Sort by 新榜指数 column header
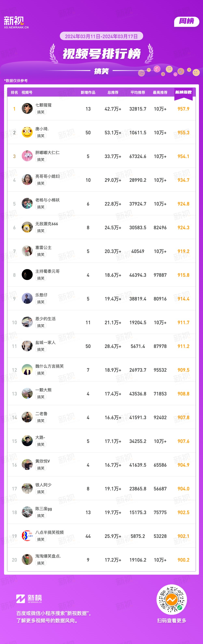203x644 pixels. [183, 92]
